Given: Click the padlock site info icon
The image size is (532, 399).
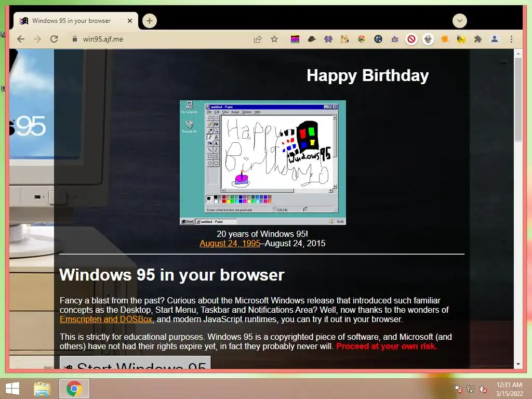Looking at the screenshot, I should pos(75,39).
